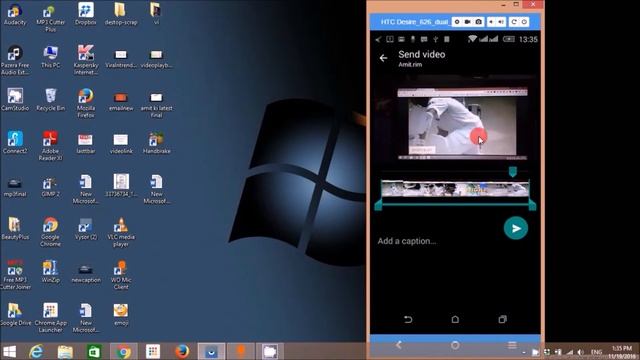This screenshot has height=360, width=640.
Task: Select the Free MP3 Cutter Joiner icon
Action: (x=15, y=275)
